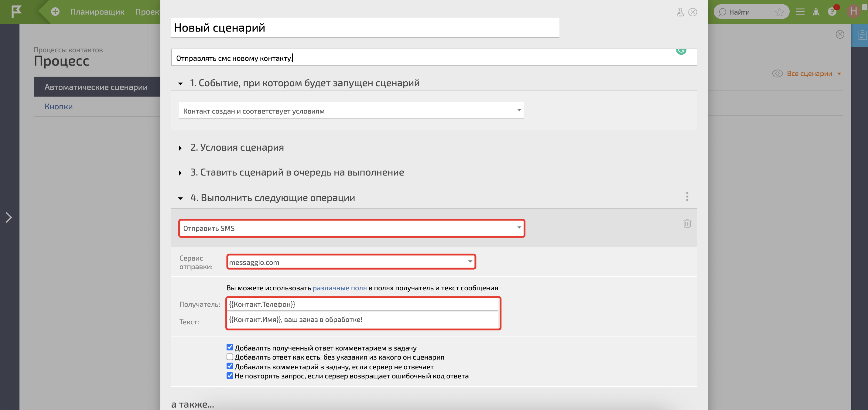Expand left sidebar with chevron arrow
Image resolution: width=868 pixels, height=410 pixels.
click(x=9, y=217)
